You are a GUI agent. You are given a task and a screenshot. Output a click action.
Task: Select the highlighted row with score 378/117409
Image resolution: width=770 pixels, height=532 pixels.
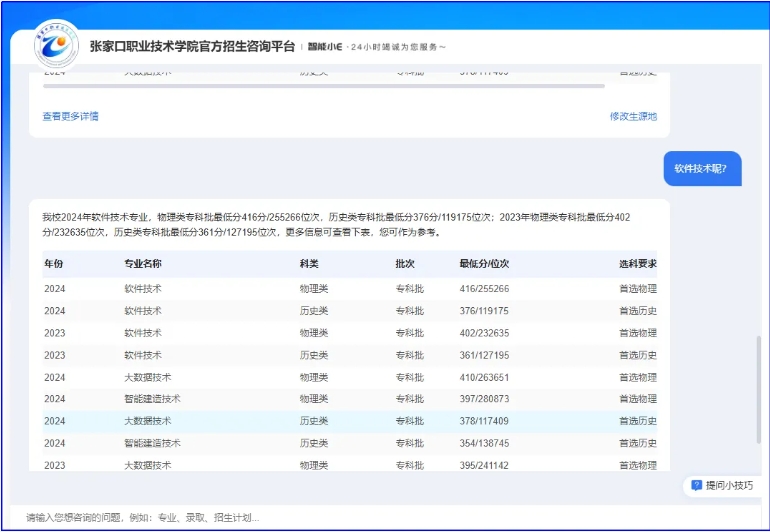pos(350,421)
